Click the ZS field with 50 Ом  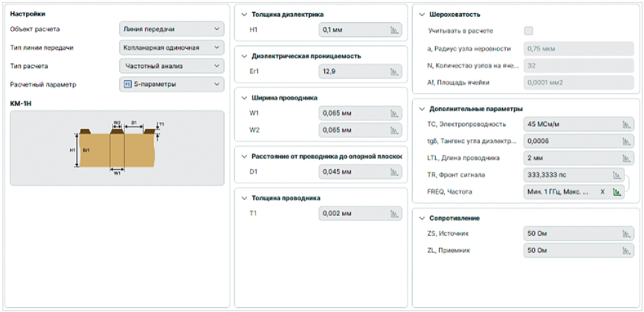(x=578, y=234)
